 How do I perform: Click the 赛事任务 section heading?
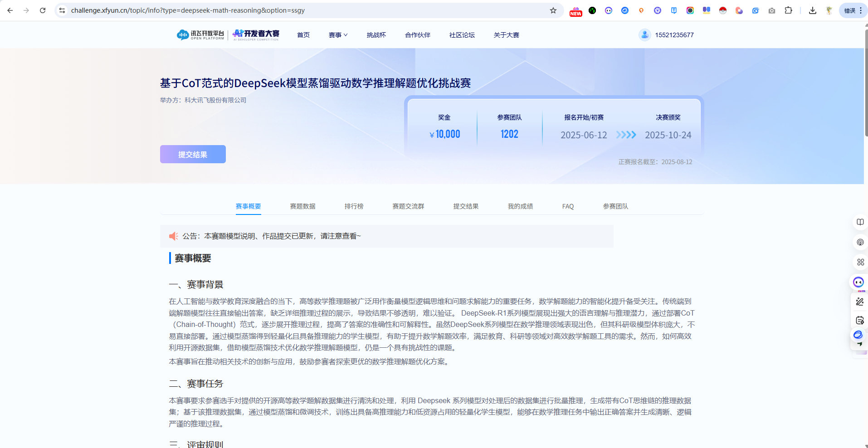[x=196, y=384]
